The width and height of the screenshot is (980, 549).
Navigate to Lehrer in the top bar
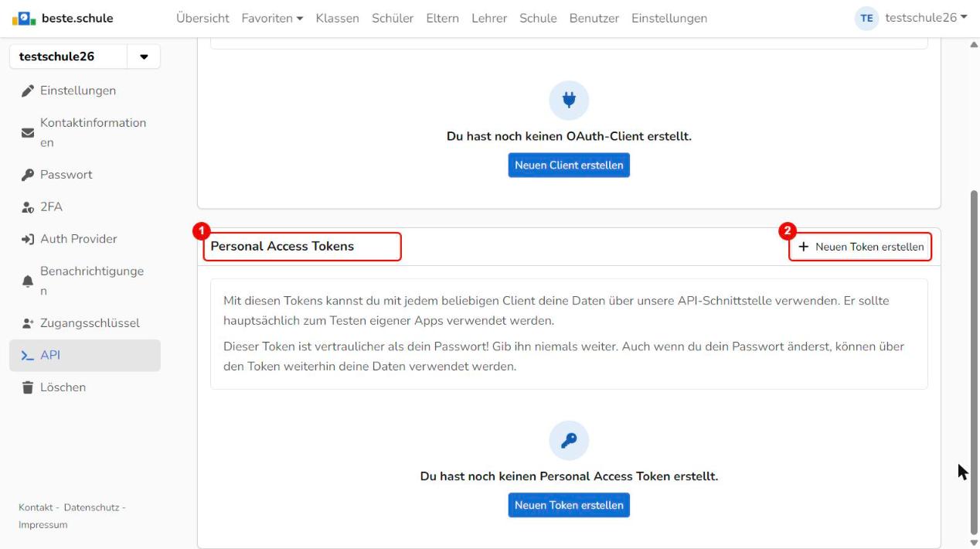click(489, 18)
